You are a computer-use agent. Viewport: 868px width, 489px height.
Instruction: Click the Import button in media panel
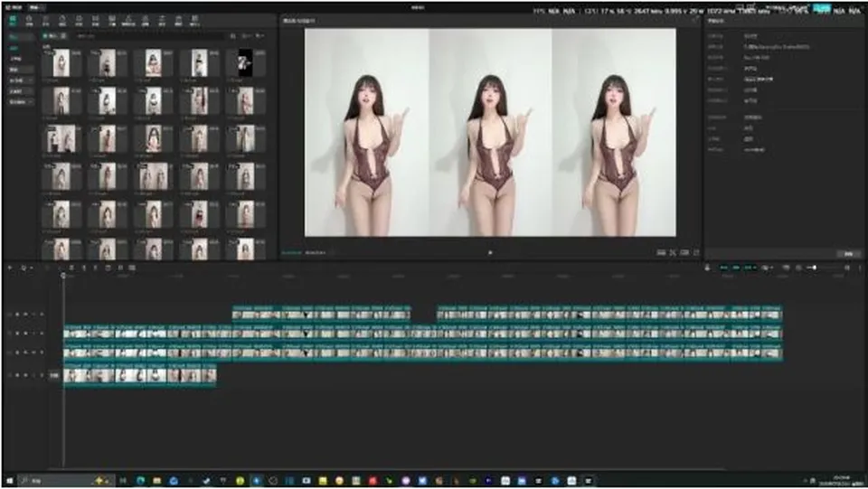tap(54, 36)
